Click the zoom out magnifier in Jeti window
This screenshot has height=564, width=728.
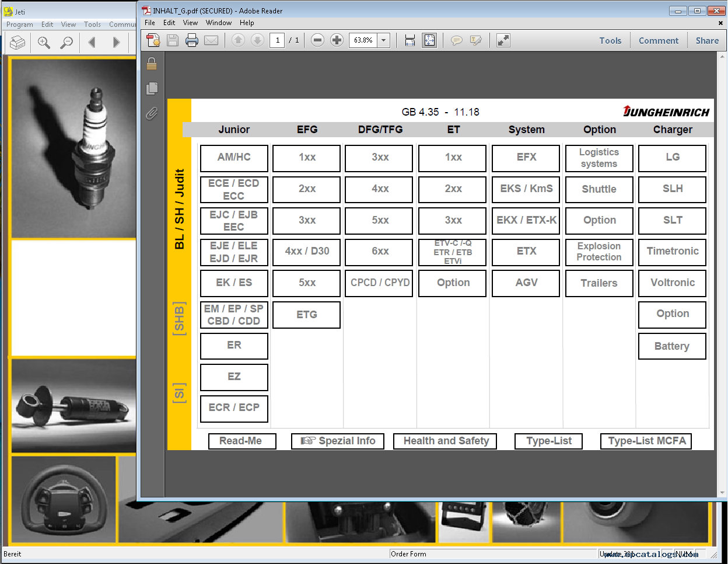click(x=67, y=43)
